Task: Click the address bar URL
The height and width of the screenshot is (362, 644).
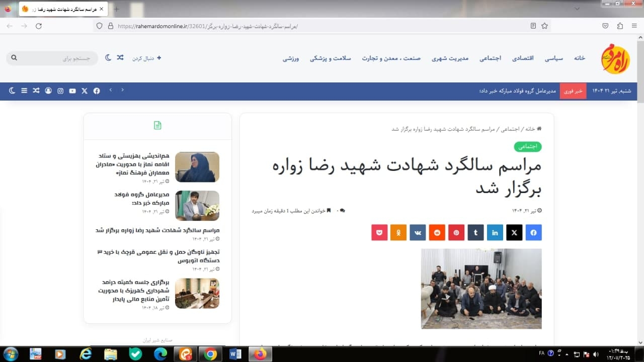Action: point(207,26)
